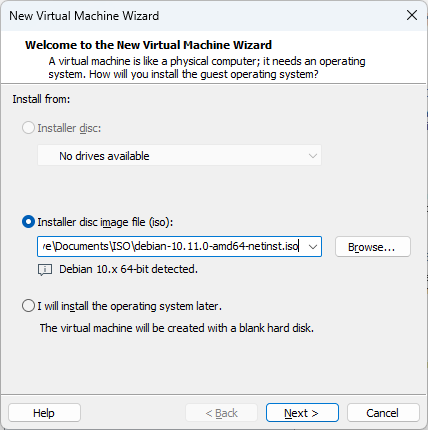
Task: Click the Installer disc label text
Action: click(69, 128)
